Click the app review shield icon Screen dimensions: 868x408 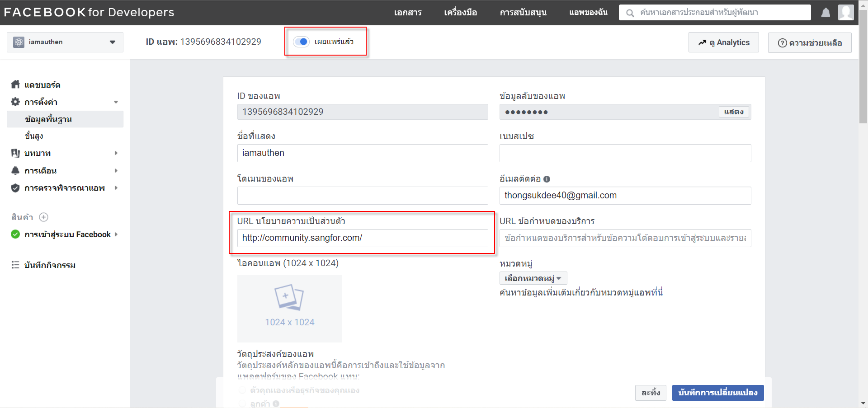click(15, 188)
